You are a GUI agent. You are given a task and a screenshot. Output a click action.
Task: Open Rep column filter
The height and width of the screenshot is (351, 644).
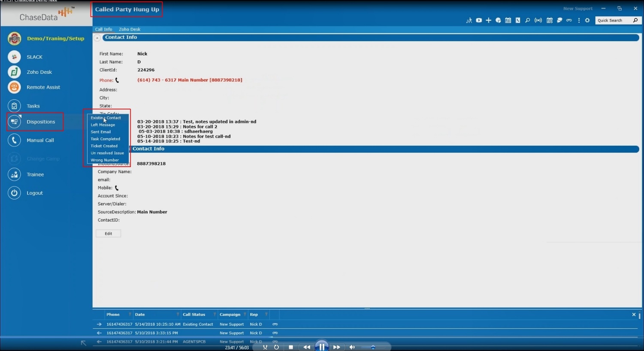click(x=266, y=314)
